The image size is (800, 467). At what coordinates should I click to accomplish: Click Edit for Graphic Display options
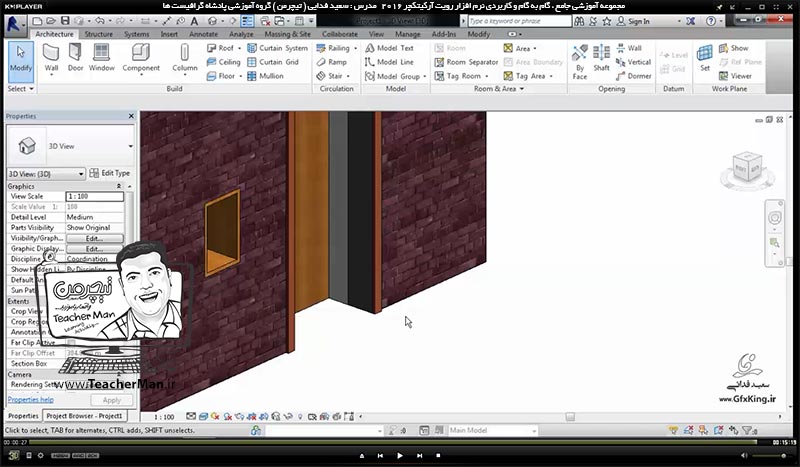click(x=94, y=249)
